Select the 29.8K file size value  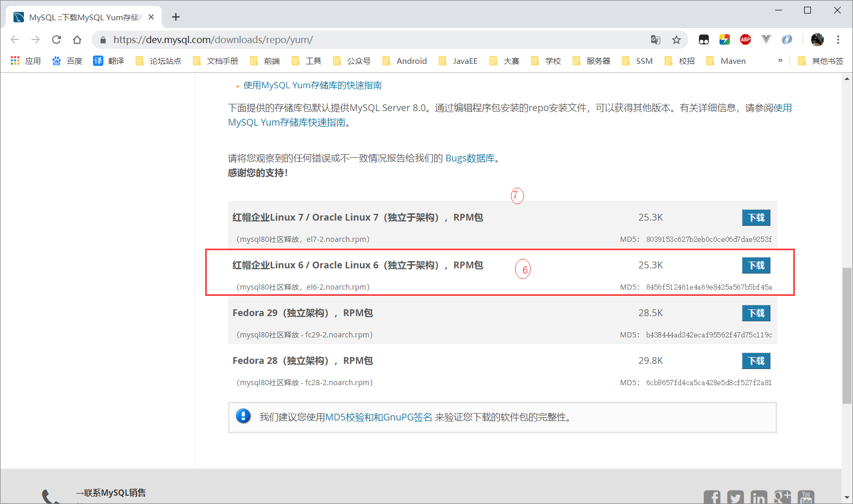pyautogui.click(x=650, y=361)
